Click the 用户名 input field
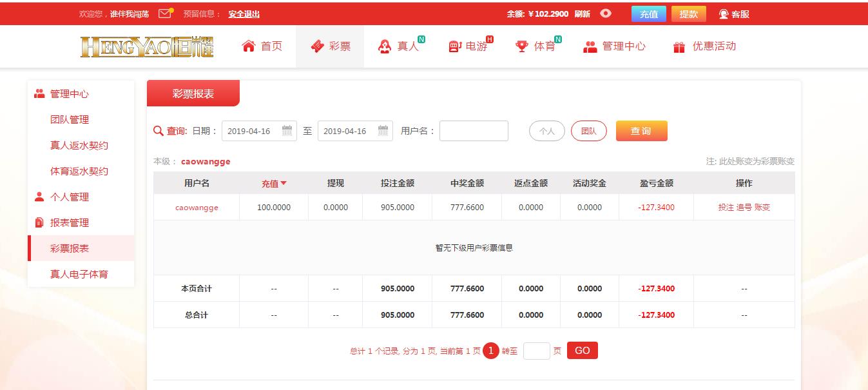The height and width of the screenshot is (390, 868). tap(474, 131)
